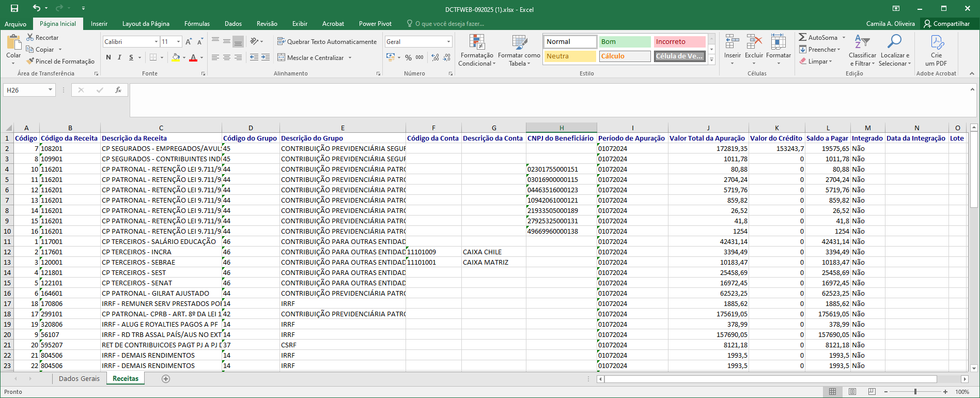Open the Calibri font name dropdown
This screenshot has height=398, width=980.
156,41
